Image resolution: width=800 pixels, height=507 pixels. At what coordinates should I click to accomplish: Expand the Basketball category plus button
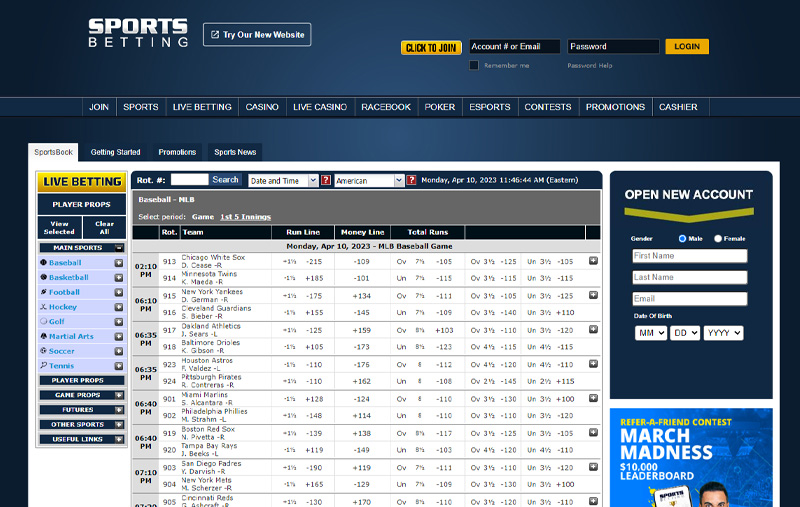pos(118,277)
